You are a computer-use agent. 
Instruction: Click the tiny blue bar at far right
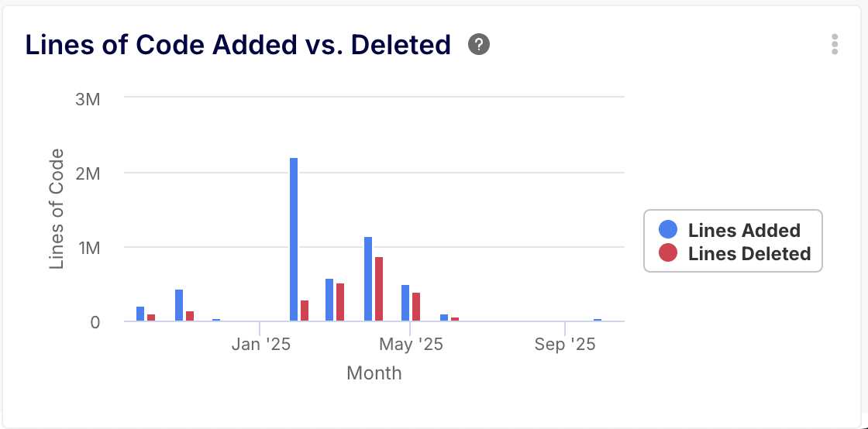click(x=598, y=319)
